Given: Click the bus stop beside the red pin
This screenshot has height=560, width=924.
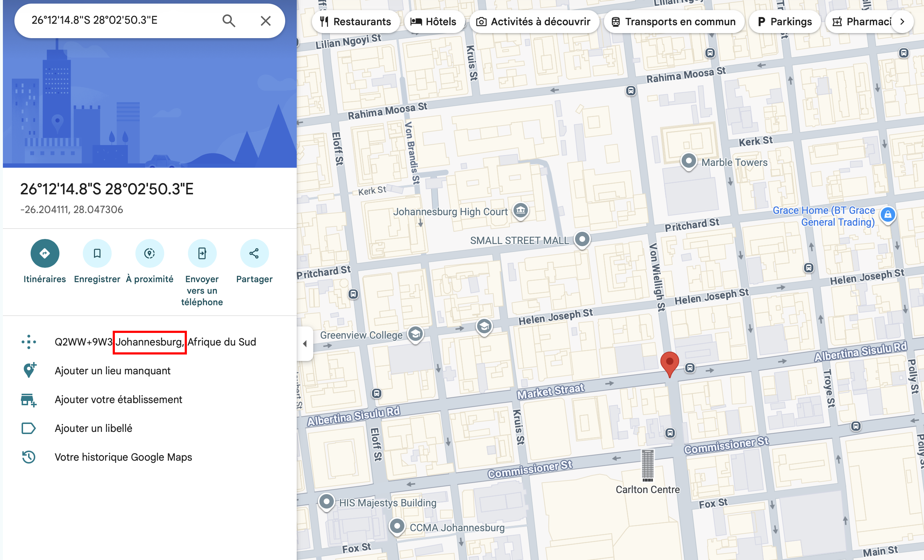Looking at the screenshot, I should click(x=690, y=368).
